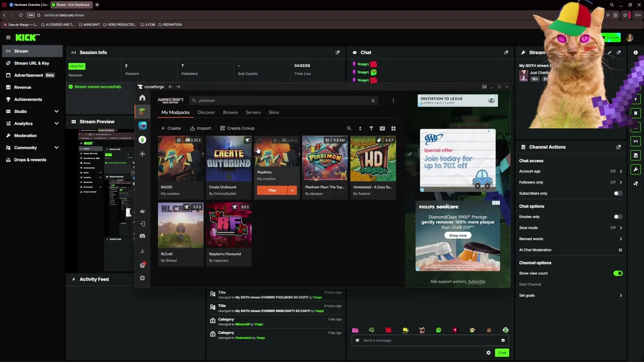The image size is (644, 362).
Task: Turn off Show view count
Action: [618, 274]
